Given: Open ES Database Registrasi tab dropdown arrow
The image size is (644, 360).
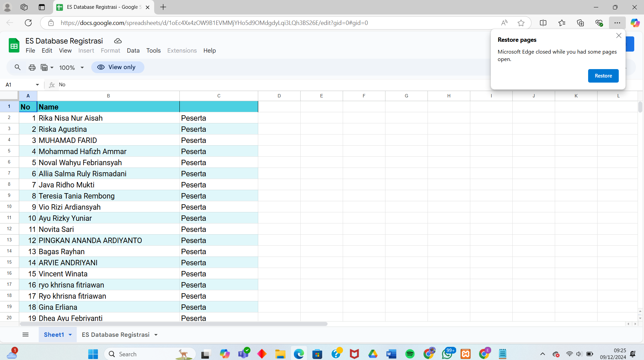Looking at the screenshot, I should click(156, 335).
